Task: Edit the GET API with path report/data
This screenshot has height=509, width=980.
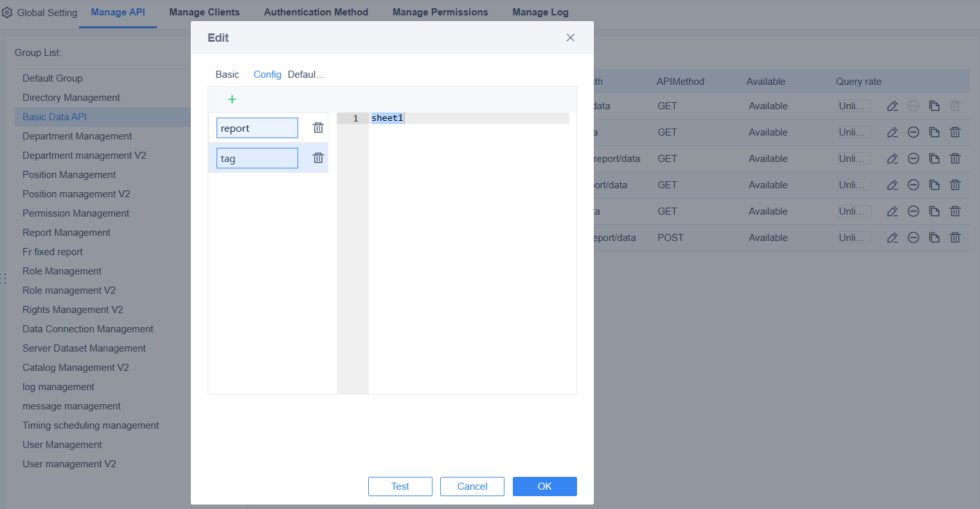Action: tap(893, 159)
